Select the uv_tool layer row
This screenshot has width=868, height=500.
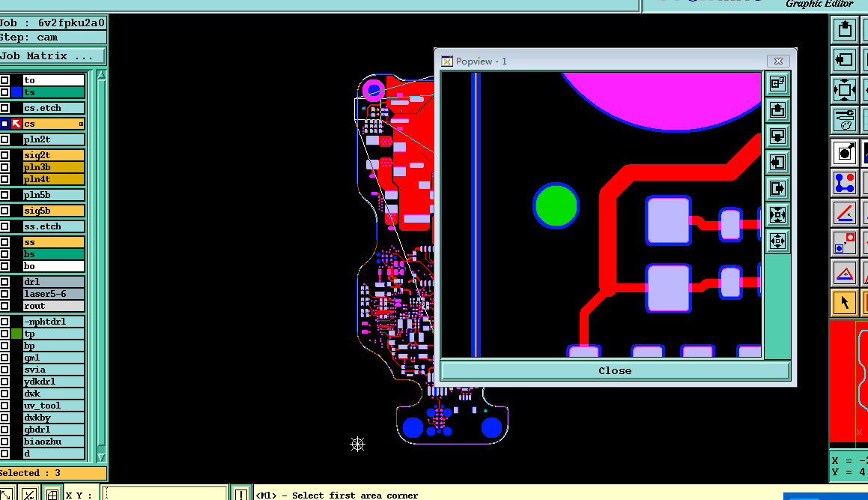(53, 406)
